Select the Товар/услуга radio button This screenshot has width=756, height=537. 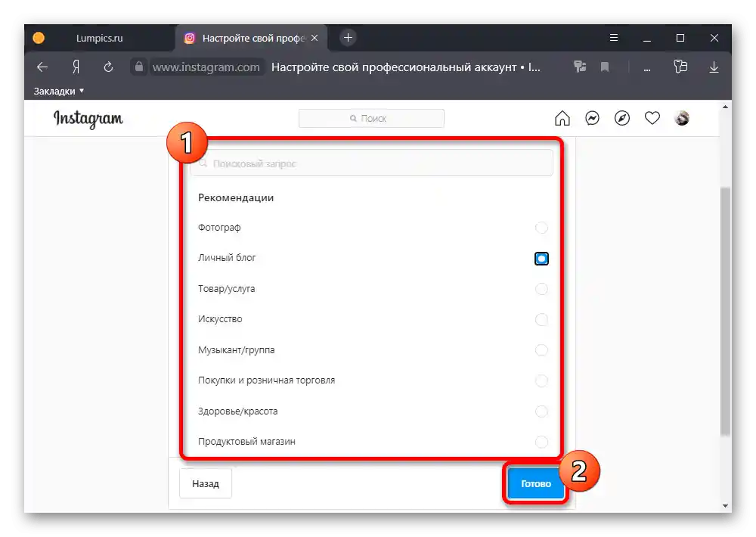[541, 289]
